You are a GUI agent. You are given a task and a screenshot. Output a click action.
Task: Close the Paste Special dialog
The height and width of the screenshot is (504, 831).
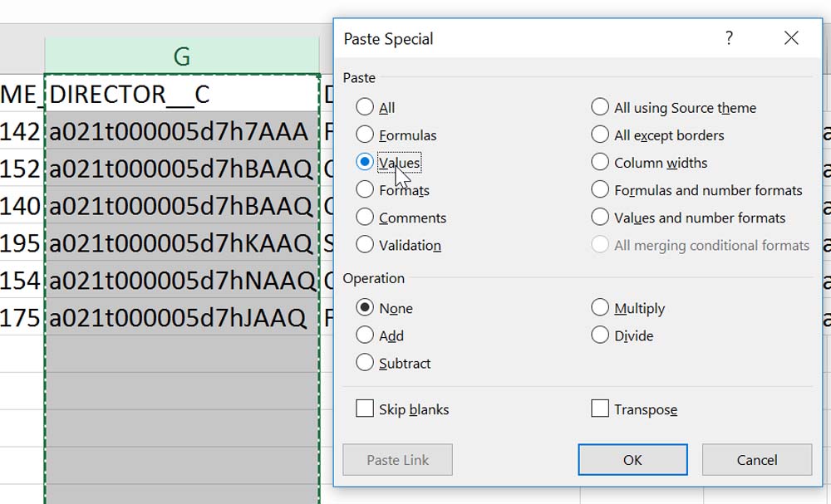click(791, 38)
